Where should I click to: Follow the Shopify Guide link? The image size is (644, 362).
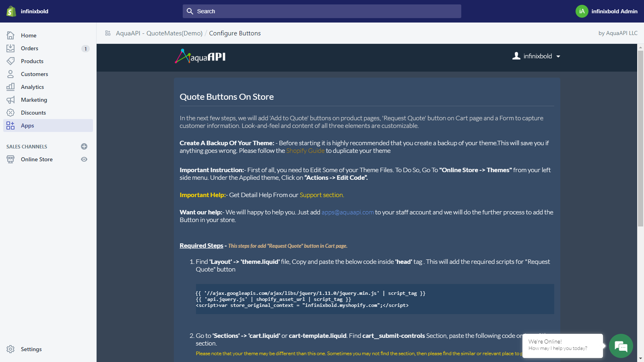[305, 151]
